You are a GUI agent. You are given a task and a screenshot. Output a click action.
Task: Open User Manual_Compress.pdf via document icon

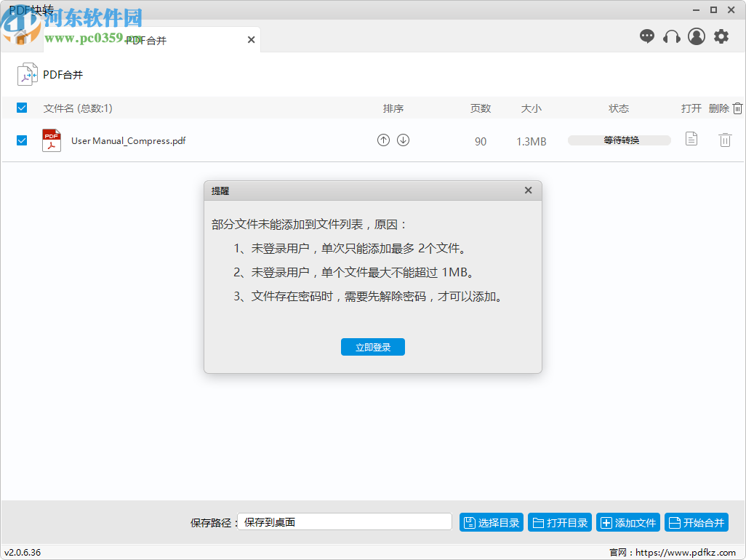pyautogui.click(x=691, y=140)
